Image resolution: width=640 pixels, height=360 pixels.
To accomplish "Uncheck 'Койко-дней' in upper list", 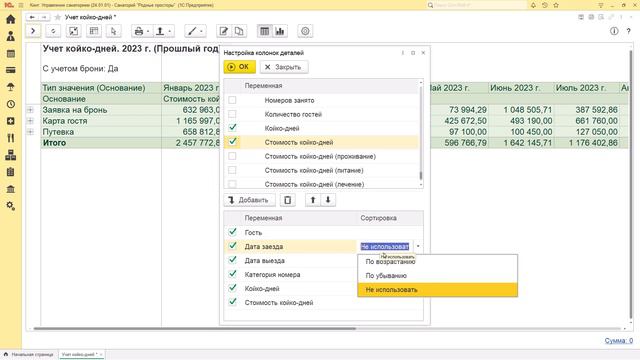I will 232,128.
